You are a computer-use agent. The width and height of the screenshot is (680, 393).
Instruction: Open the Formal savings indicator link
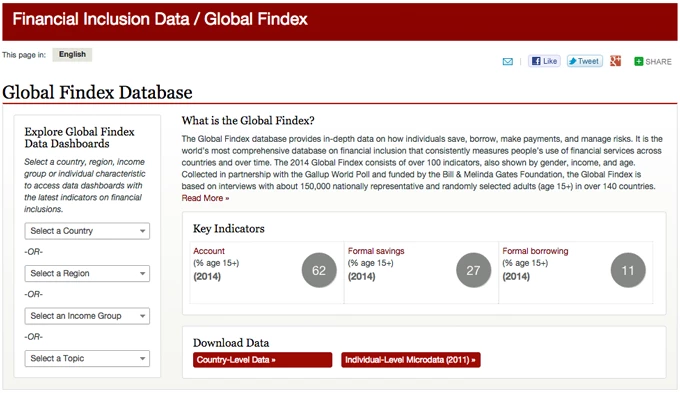(x=376, y=251)
